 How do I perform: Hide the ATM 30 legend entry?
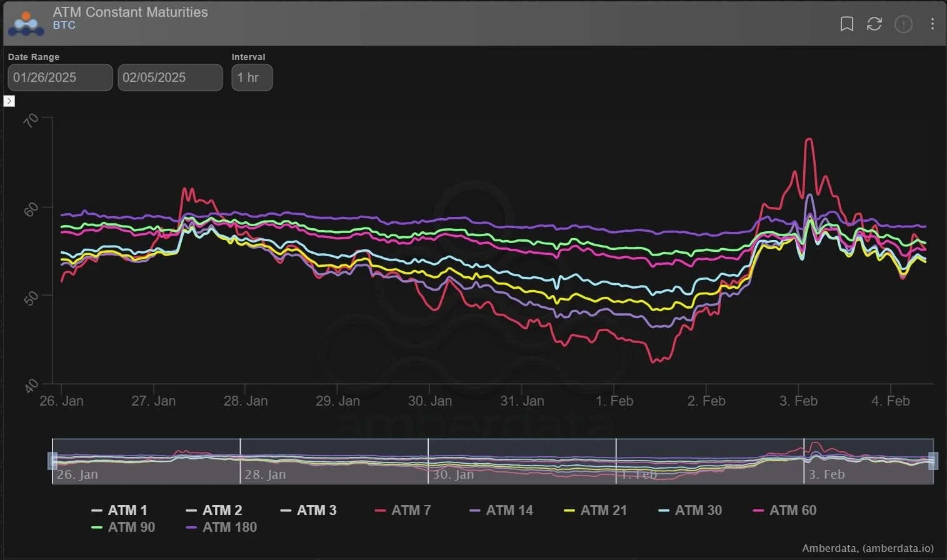[690, 511]
